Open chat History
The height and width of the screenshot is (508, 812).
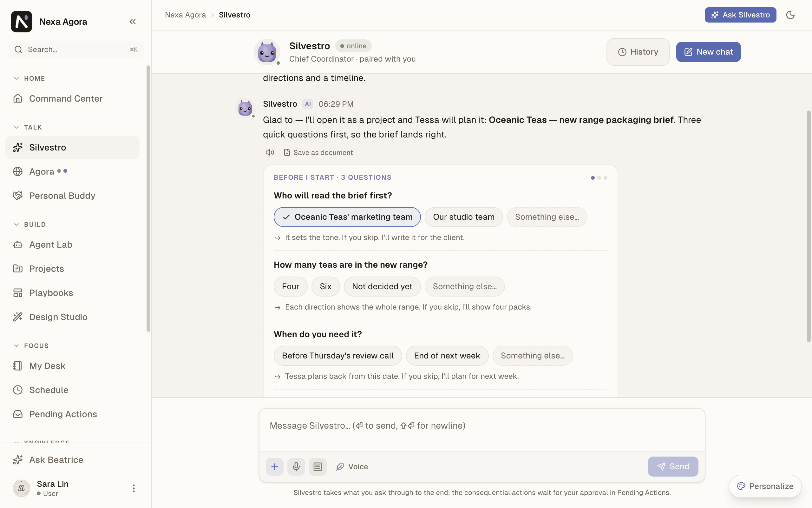[638, 52]
